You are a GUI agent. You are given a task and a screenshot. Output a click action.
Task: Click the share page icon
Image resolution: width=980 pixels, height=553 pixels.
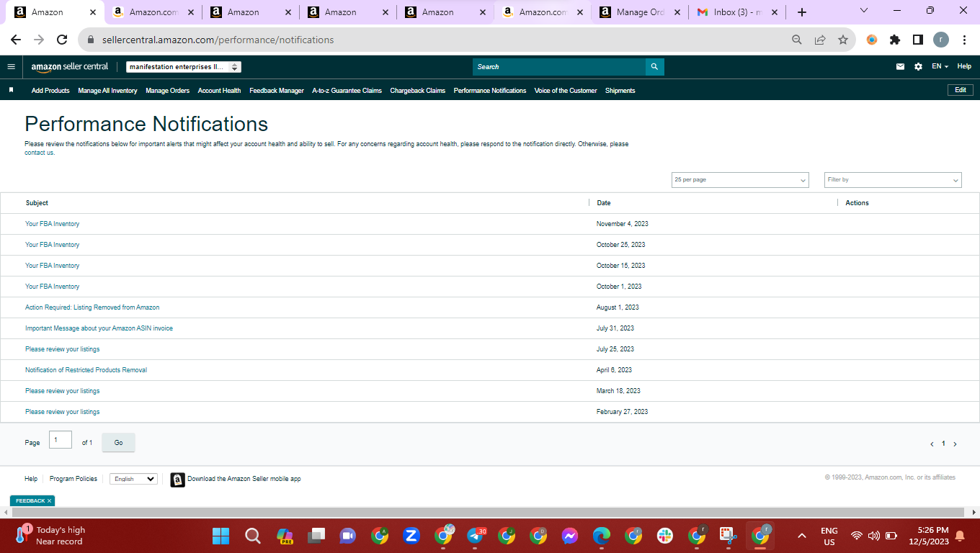coord(820,40)
